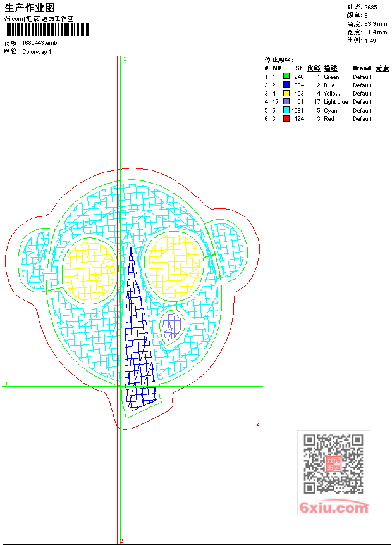Viewport: 392px width, 545px height.
Task: Click the small light blue patch in design
Action: coord(173,327)
